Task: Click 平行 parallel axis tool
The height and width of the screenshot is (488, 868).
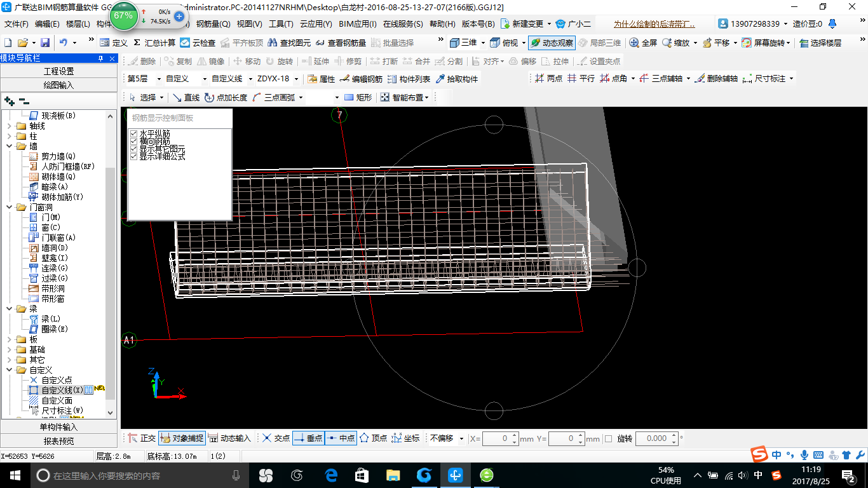Action: pyautogui.click(x=581, y=79)
